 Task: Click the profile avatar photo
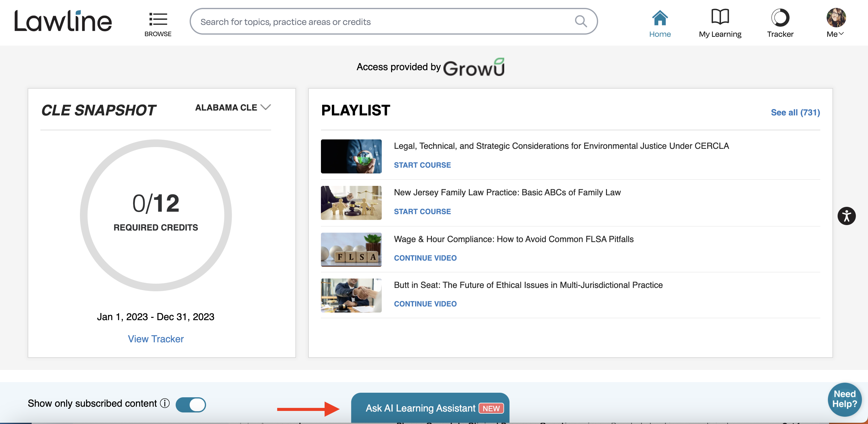(836, 18)
